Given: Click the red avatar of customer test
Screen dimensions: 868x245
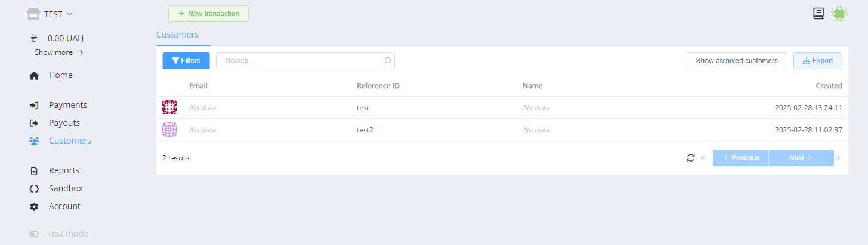Looking at the screenshot, I should click(169, 108).
